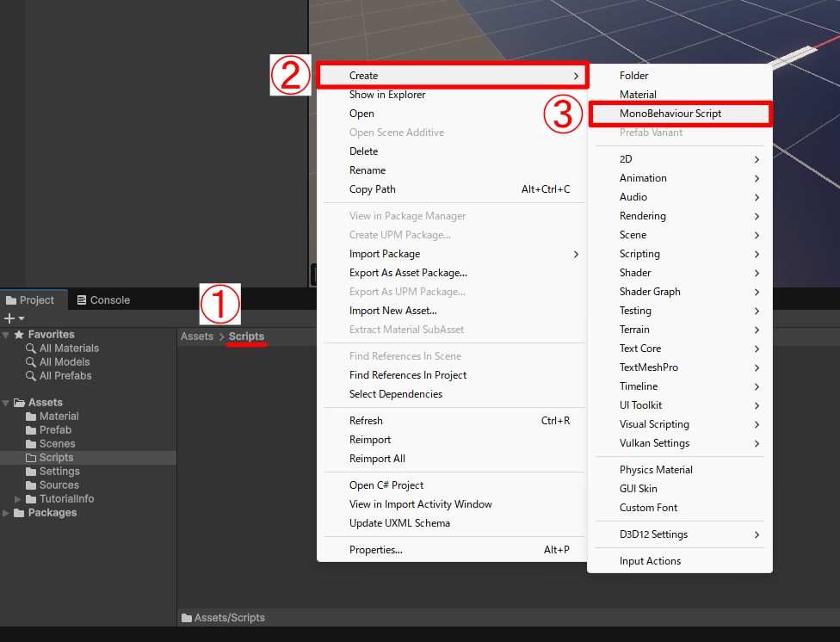Click Input Actions at the submenu bottom
This screenshot has width=840, height=642.
point(650,561)
